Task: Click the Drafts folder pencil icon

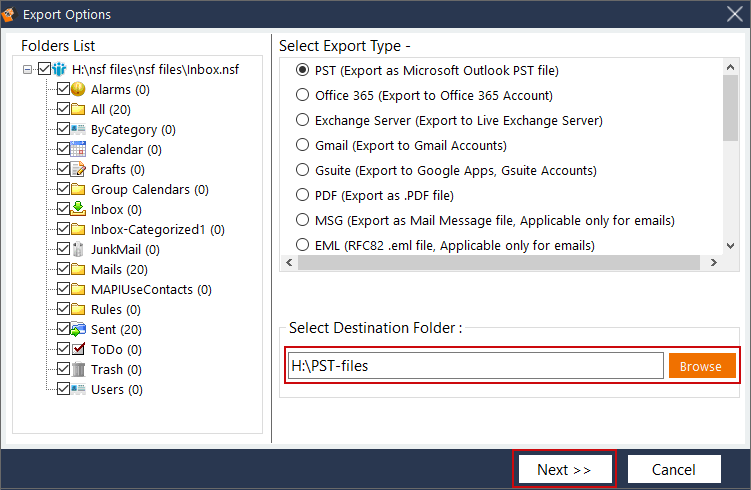Action: (x=79, y=170)
